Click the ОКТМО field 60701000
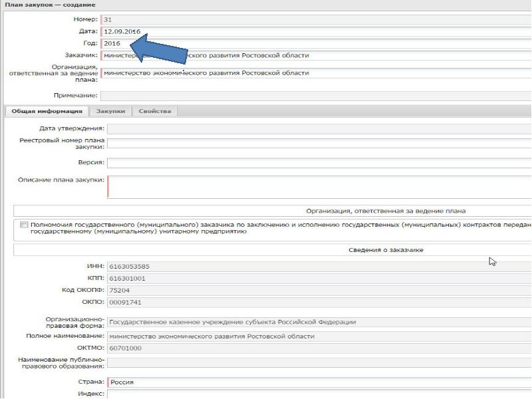 tap(320, 348)
